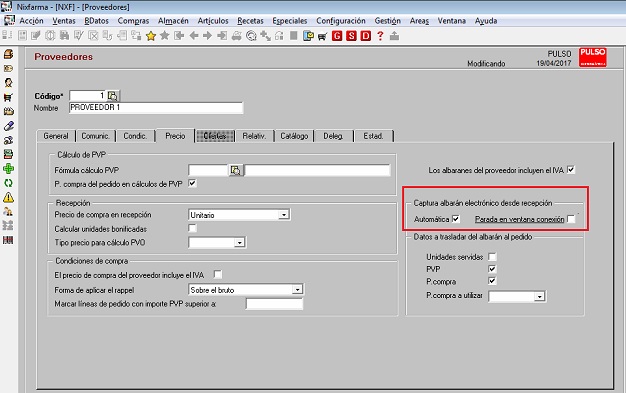Screen dimensions: 626x393
Task: Open the Código lookup search icon
Action: pyautogui.click(x=113, y=96)
